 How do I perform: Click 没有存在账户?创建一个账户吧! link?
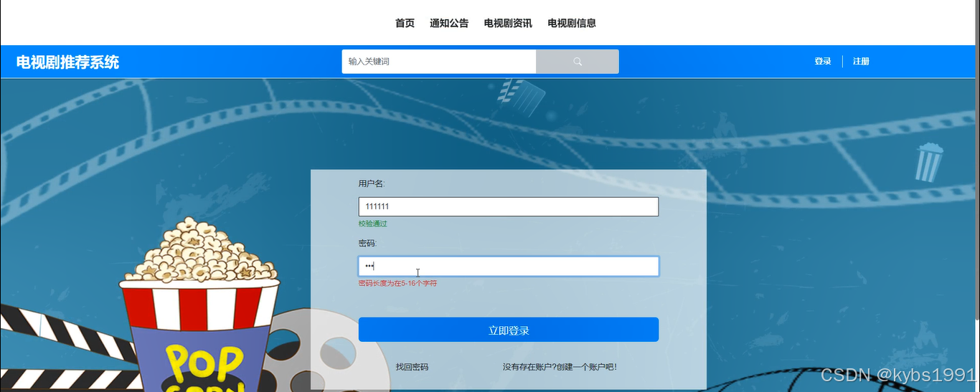(x=560, y=367)
